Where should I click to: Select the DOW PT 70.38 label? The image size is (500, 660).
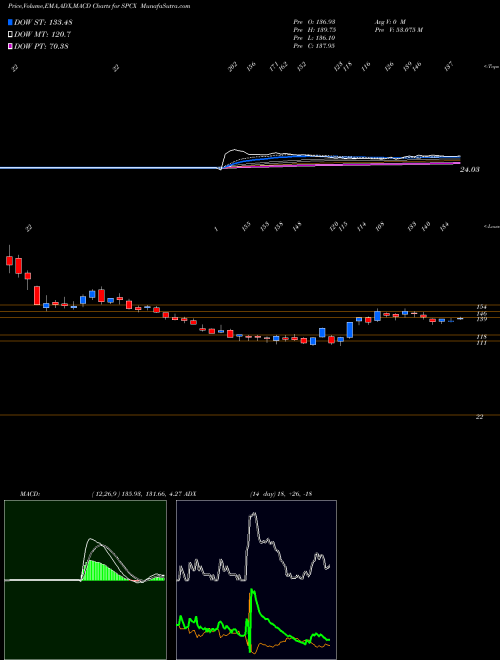click(x=41, y=46)
